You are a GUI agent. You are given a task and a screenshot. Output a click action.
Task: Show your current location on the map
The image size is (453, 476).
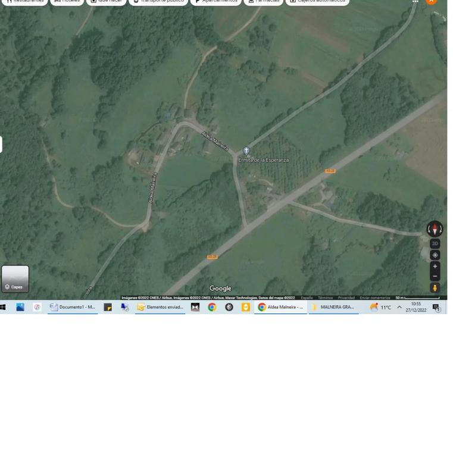(x=435, y=255)
